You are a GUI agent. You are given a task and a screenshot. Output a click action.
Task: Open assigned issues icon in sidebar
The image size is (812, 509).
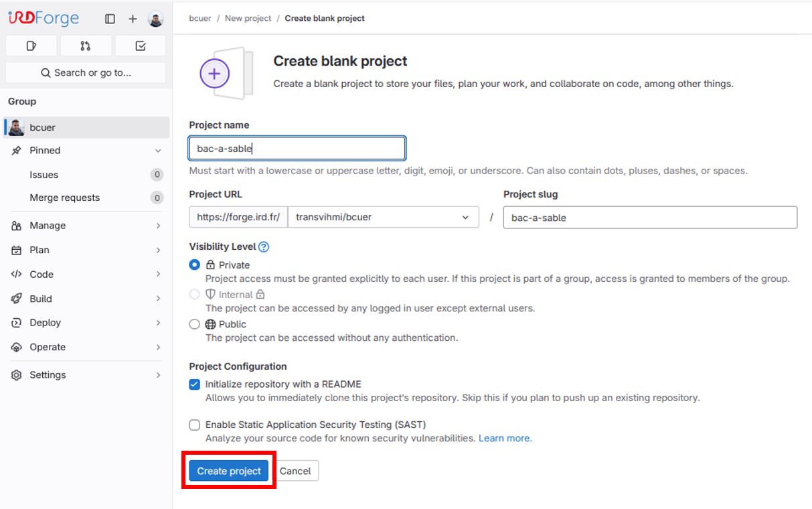click(x=31, y=46)
